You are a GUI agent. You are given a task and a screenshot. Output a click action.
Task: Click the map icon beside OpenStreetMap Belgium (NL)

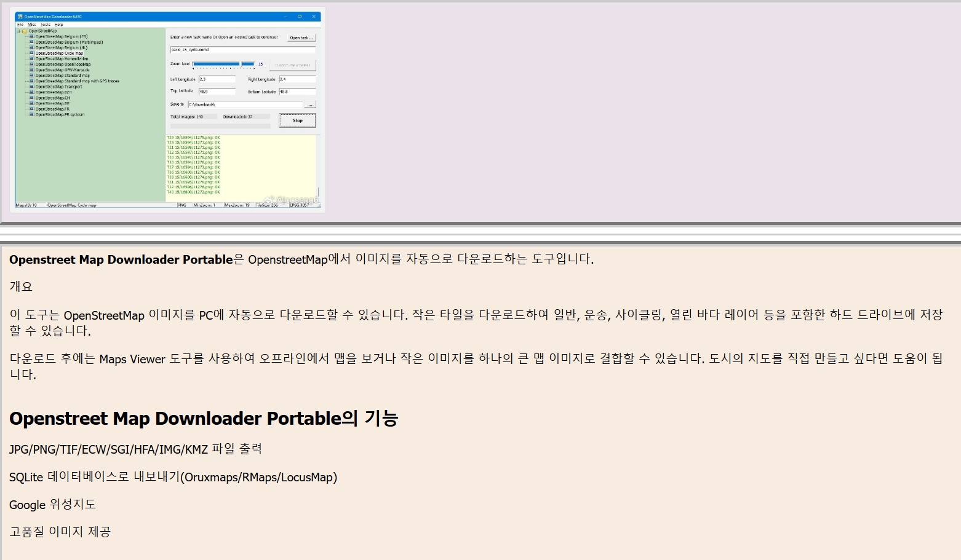click(32, 48)
